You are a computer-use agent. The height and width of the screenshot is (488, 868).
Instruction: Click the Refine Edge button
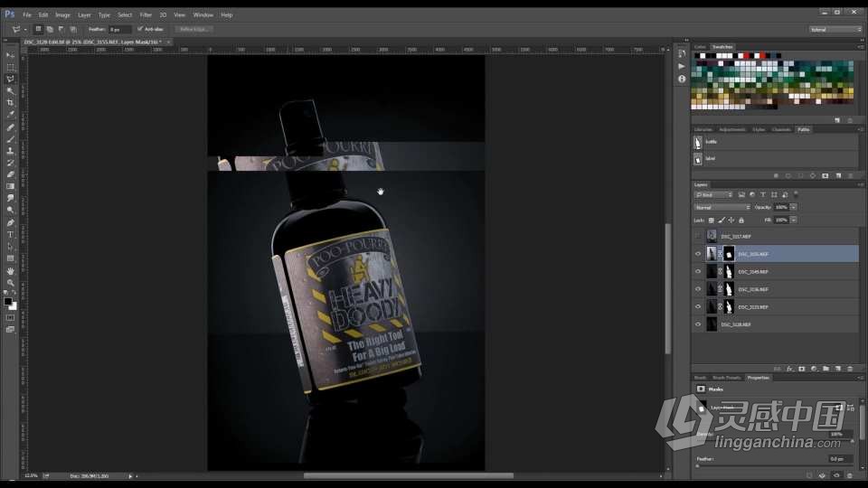coord(194,29)
